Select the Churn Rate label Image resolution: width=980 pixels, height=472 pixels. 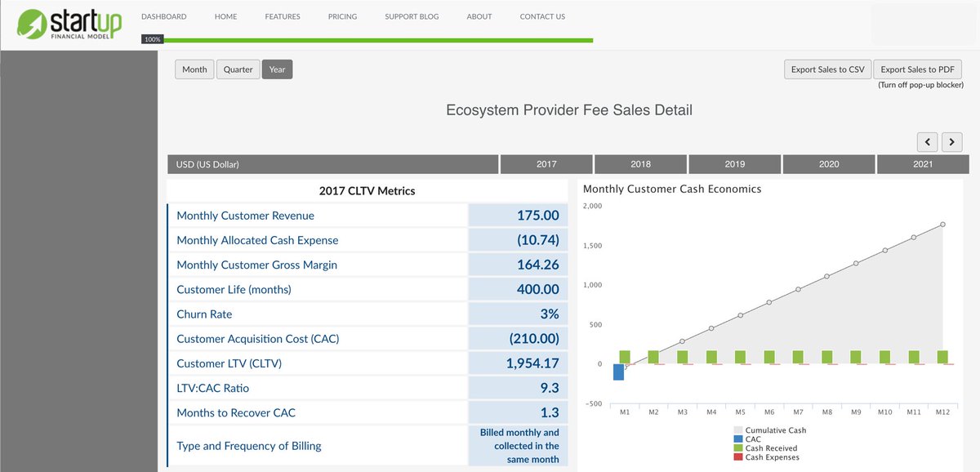(204, 314)
